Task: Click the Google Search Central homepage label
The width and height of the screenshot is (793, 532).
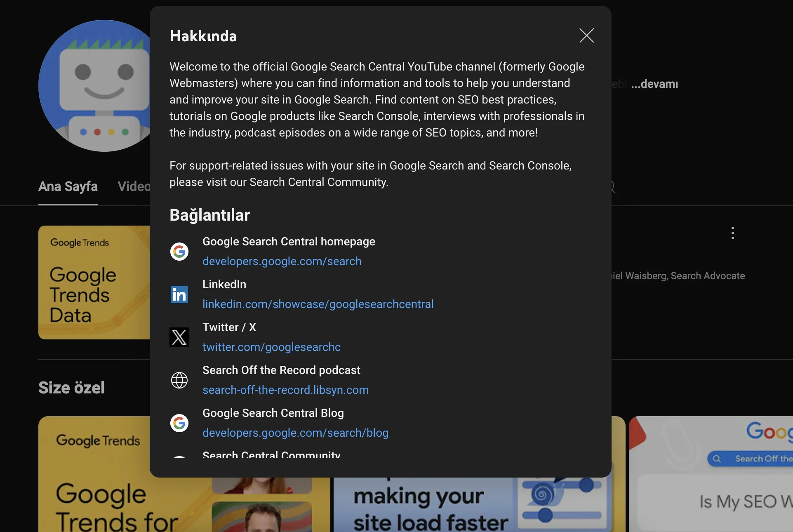Action: 289,242
